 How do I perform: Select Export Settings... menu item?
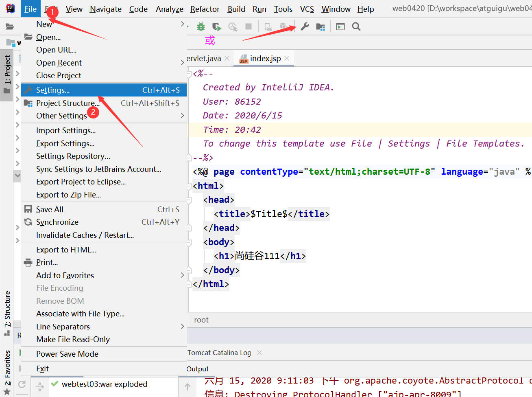pyautogui.click(x=104, y=143)
